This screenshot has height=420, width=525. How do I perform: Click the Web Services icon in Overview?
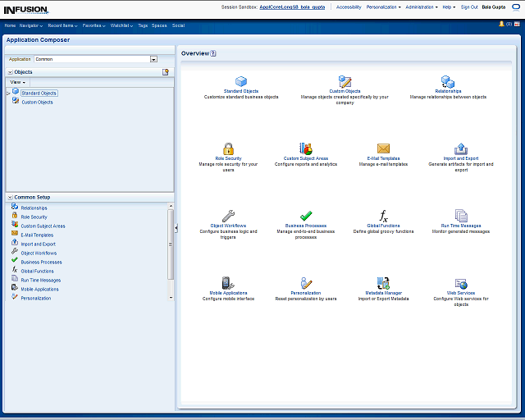[460, 284]
